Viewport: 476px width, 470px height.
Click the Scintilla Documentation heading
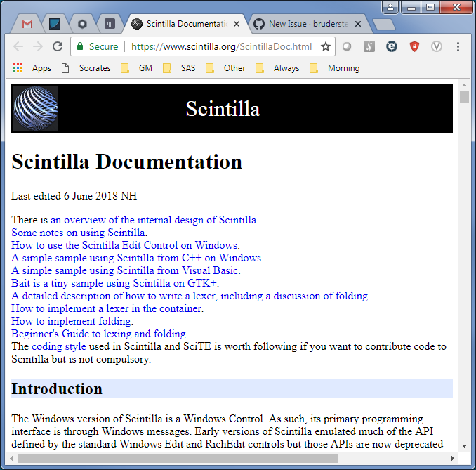tap(126, 162)
